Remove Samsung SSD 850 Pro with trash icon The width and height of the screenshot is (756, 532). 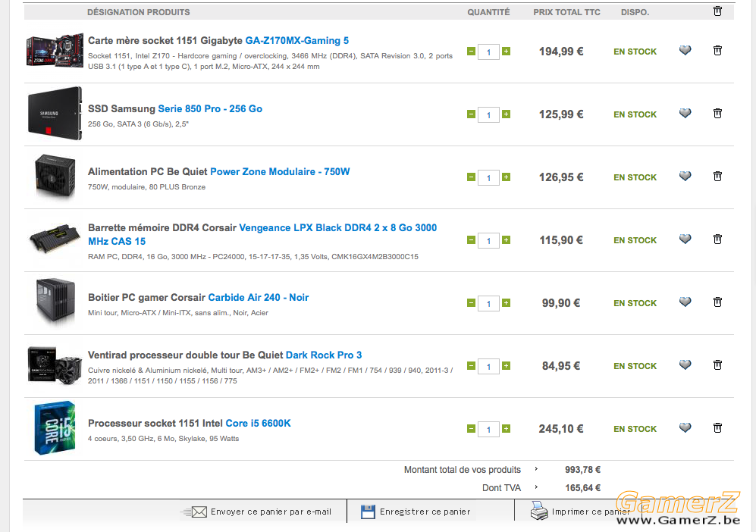coord(717,113)
